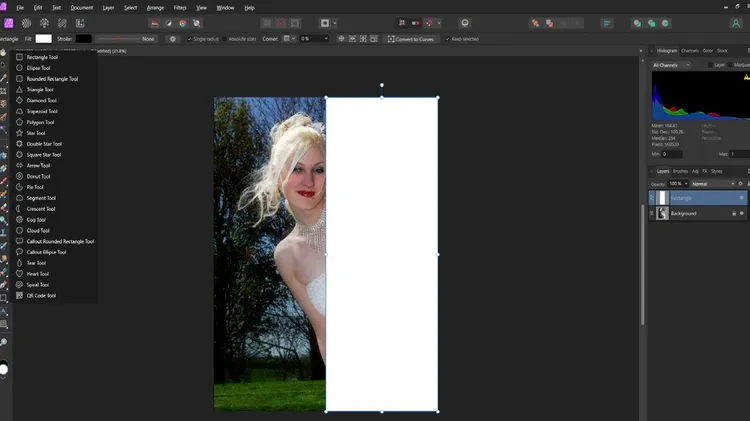
Task: Close the document tab with X
Action: 641,51
